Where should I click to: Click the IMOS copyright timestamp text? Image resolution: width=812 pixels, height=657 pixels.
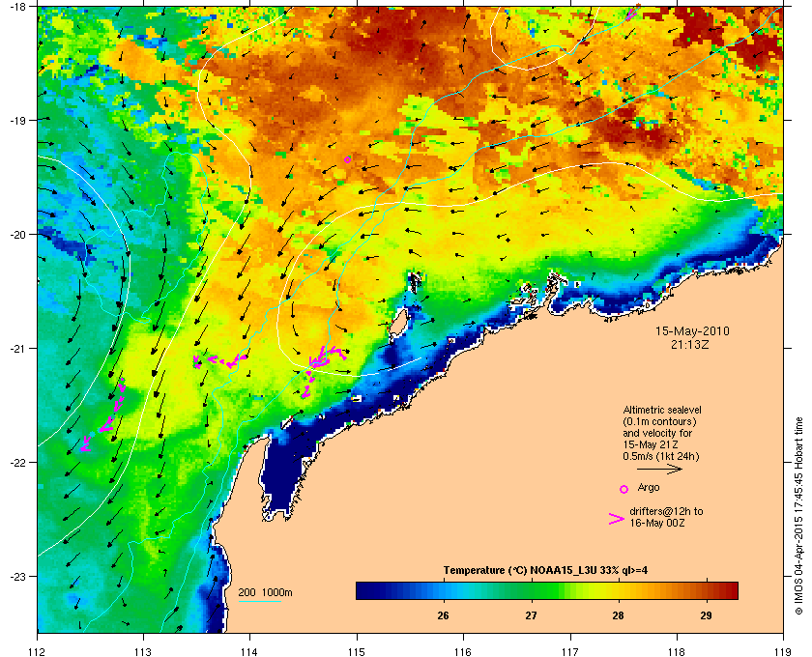pos(798,516)
